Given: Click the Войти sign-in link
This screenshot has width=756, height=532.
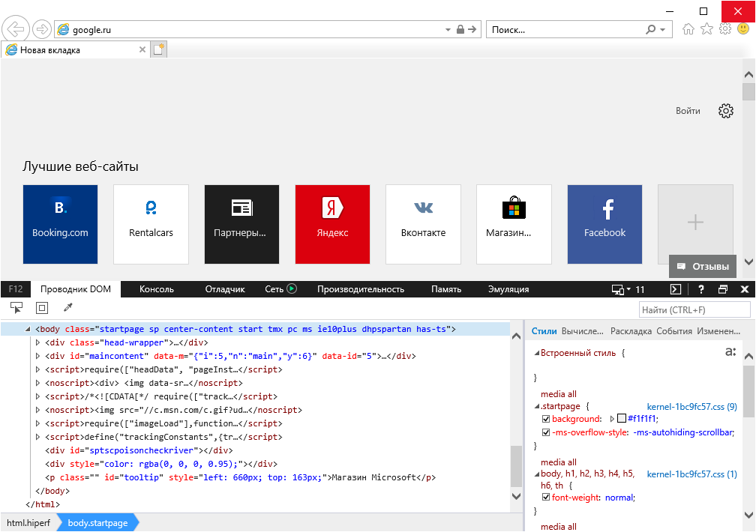Looking at the screenshot, I should pos(688,111).
